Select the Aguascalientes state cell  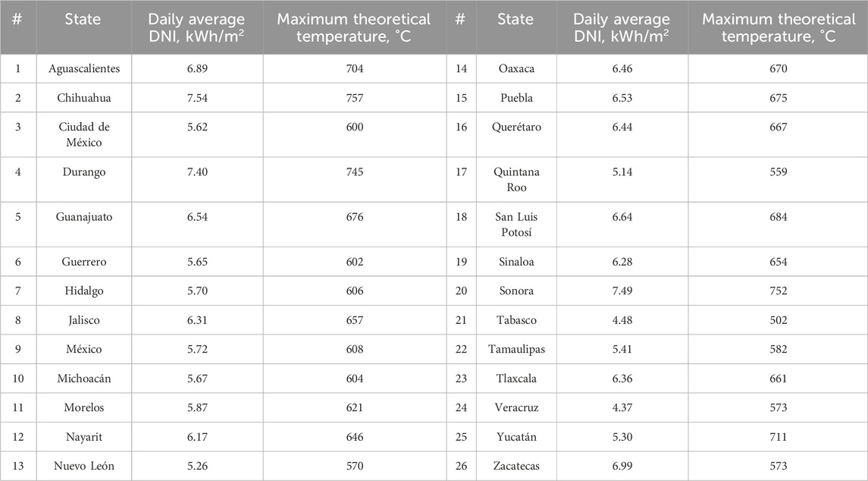tap(83, 68)
